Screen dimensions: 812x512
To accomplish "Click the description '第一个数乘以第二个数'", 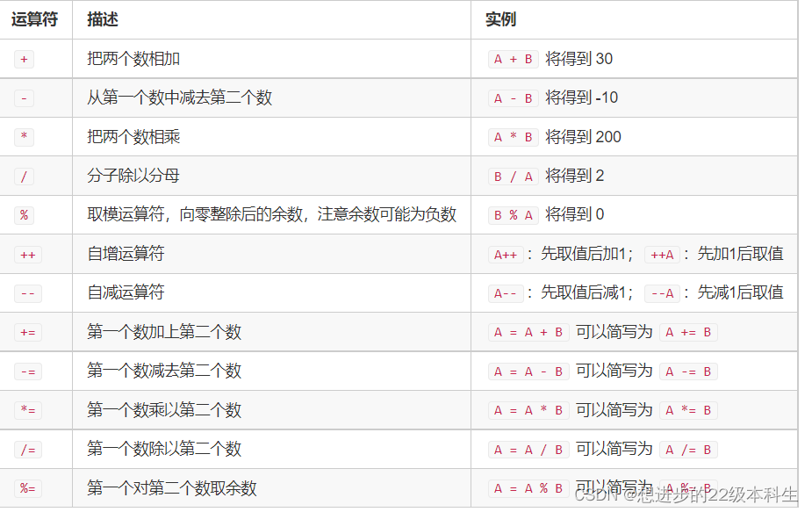I will (164, 410).
